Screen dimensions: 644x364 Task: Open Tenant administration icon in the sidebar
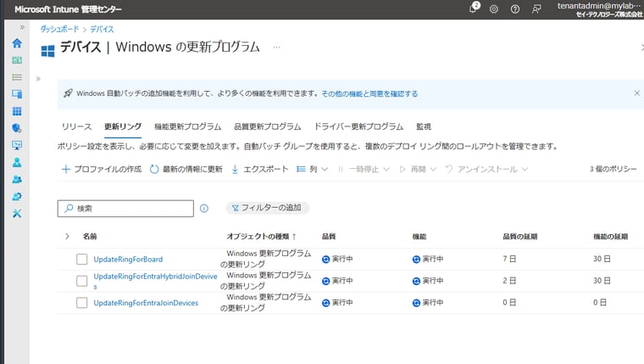click(x=17, y=197)
